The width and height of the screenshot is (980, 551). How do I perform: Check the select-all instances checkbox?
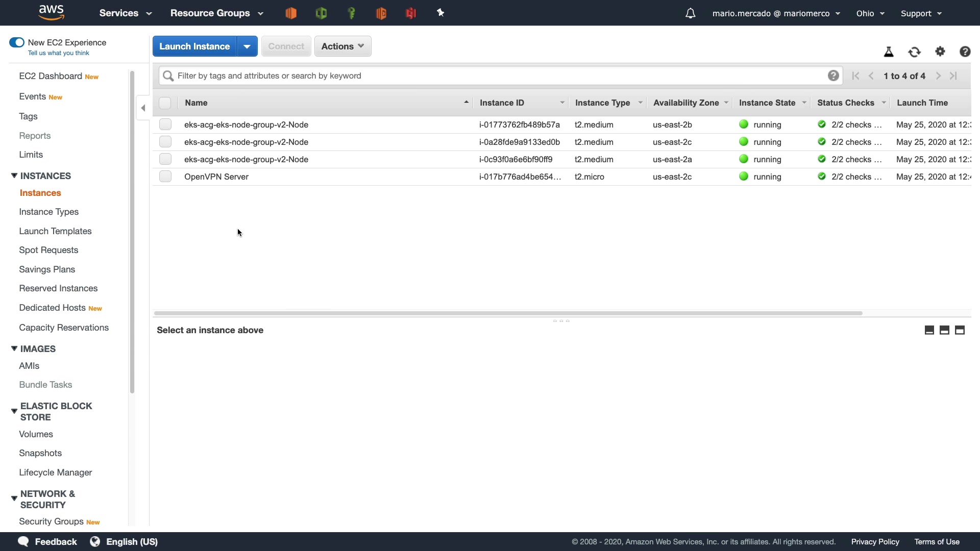(x=165, y=103)
